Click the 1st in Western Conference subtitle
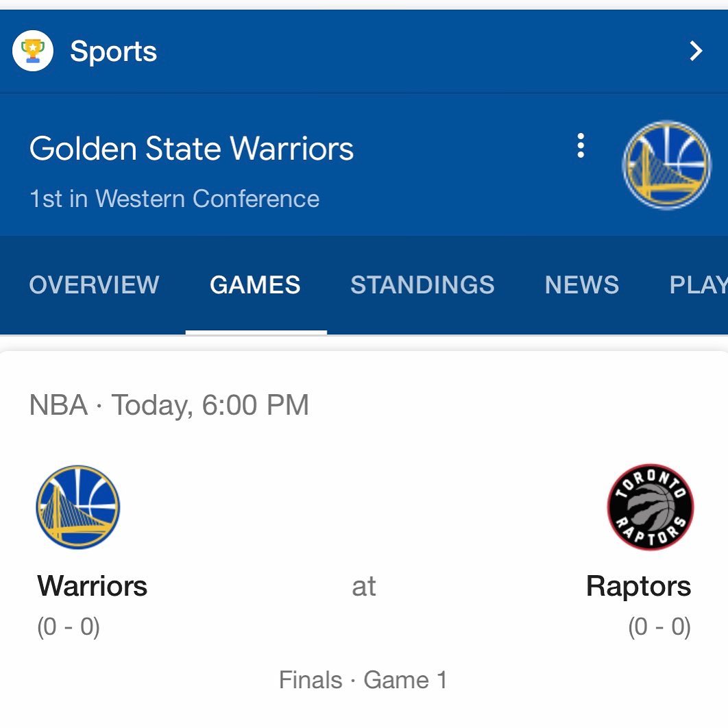728x728 pixels. (174, 199)
